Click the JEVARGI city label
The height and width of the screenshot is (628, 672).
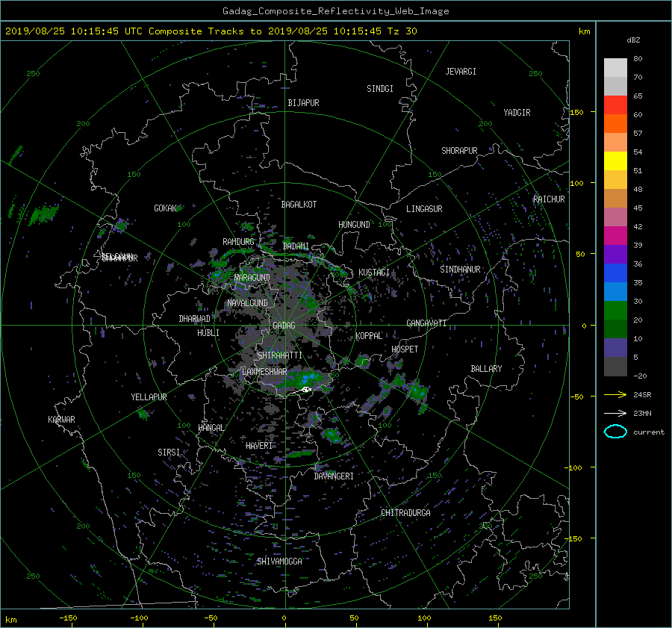[x=461, y=72]
